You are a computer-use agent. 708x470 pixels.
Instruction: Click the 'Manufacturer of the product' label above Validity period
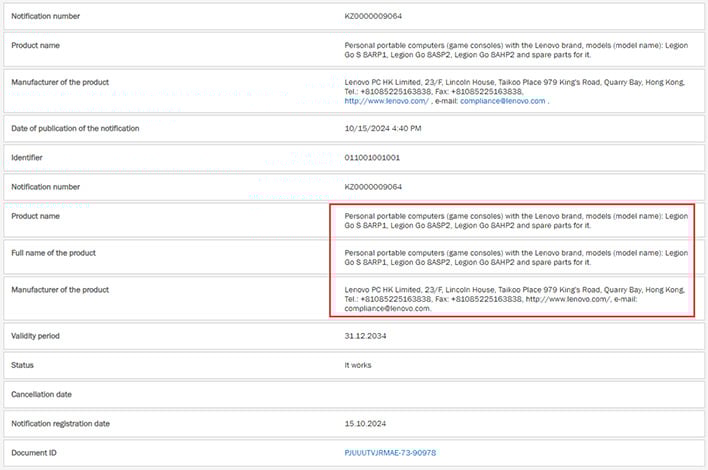coord(60,290)
